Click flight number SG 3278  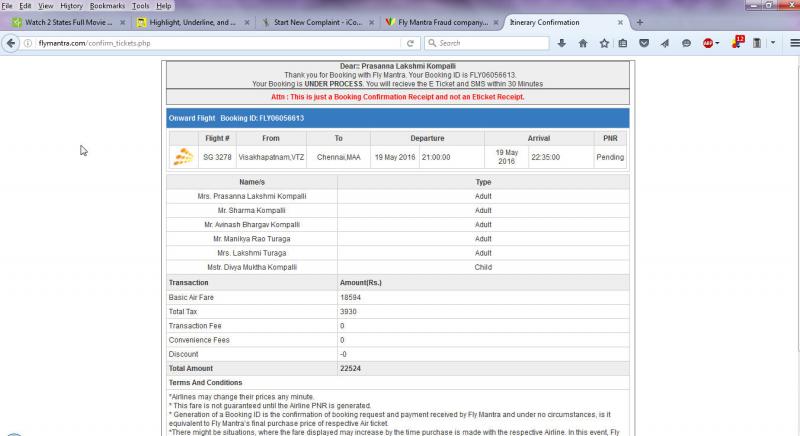coord(217,157)
